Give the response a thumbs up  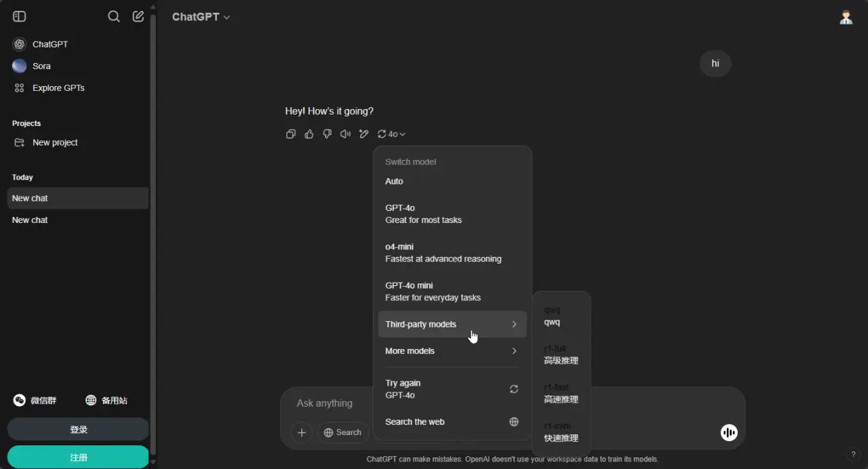coord(309,134)
